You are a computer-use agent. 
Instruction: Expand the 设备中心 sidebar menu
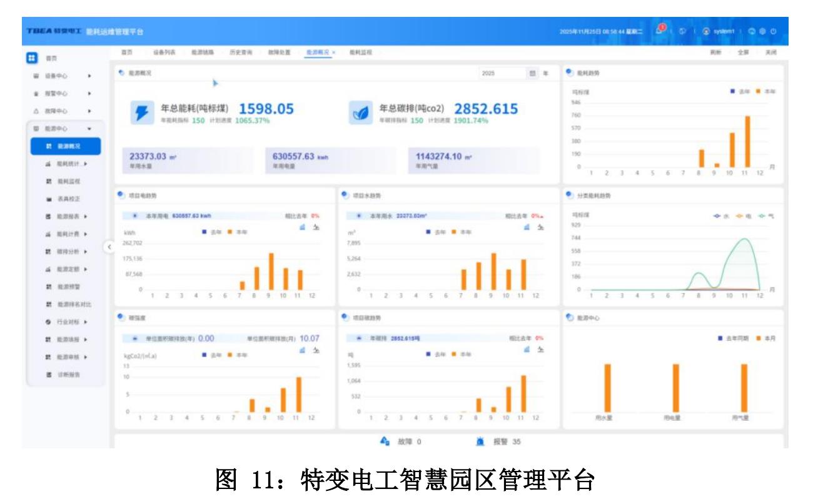(89, 76)
